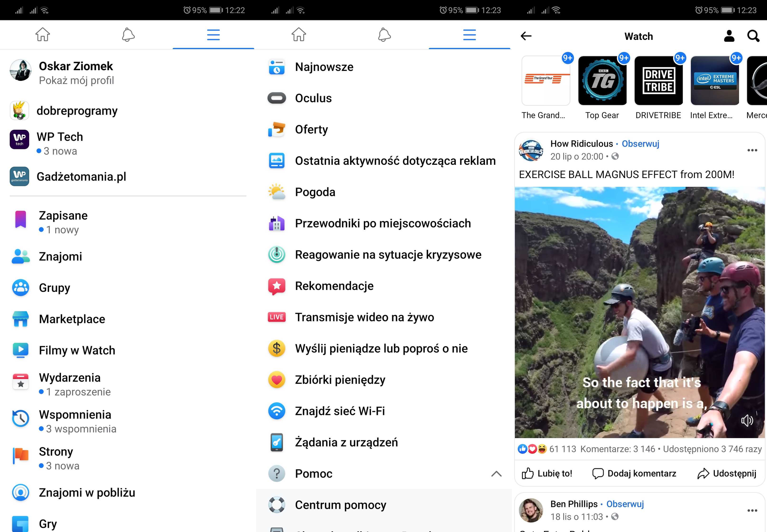Image resolution: width=767 pixels, height=532 pixels.
Task: Open the Top Gear channel thumbnail
Action: (x=602, y=81)
